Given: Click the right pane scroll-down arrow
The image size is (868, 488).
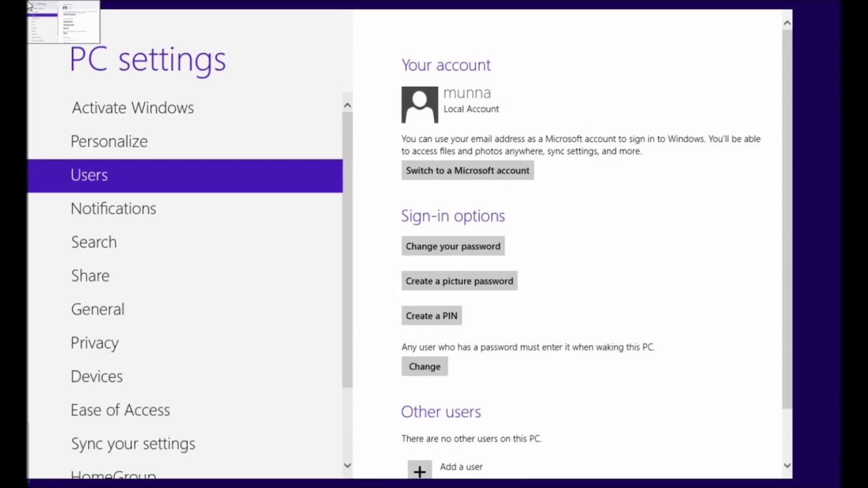Looking at the screenshot, I should tap(787, 466).
